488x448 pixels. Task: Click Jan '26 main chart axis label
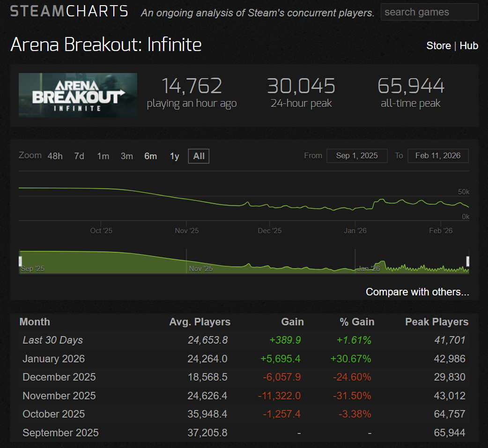coord(355,231)
